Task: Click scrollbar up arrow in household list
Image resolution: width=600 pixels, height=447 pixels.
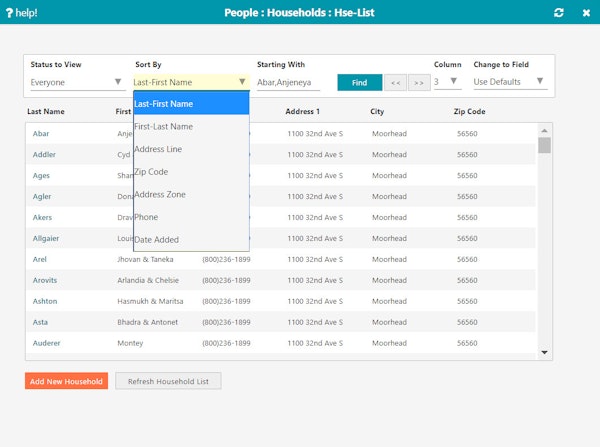Action: (545, 129)
